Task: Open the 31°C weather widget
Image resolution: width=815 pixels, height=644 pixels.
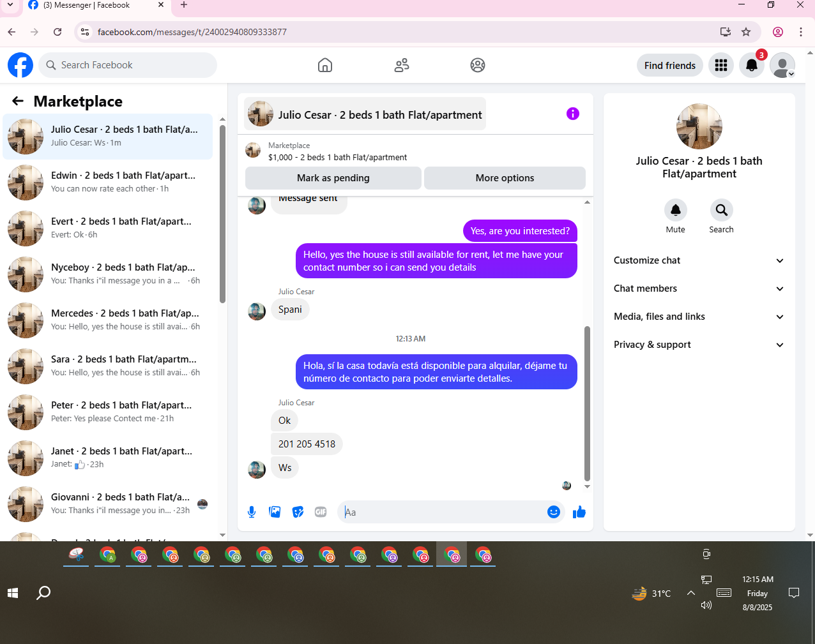Action: coord(651,594)
